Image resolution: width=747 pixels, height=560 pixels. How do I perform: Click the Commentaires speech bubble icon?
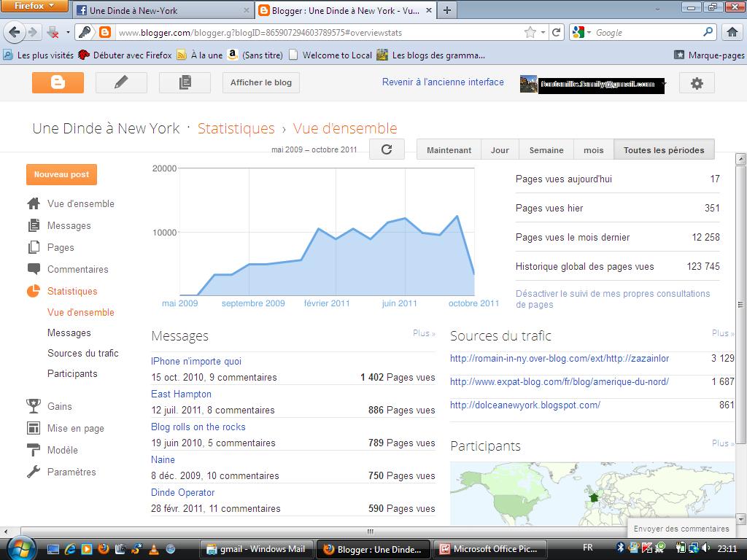pos(34,269)
